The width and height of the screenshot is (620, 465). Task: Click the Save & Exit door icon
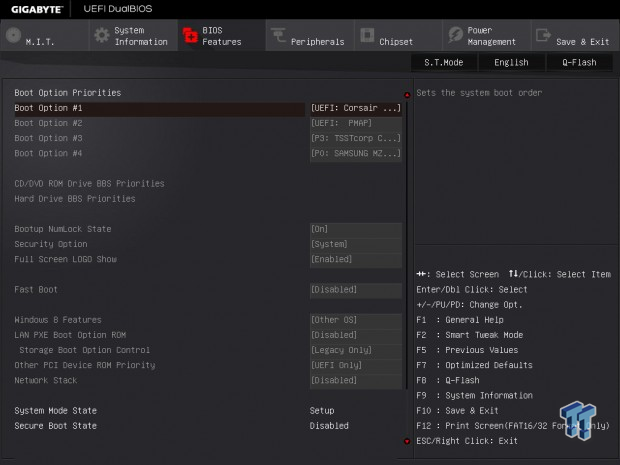pyautogui.click(x=543, y=35)
